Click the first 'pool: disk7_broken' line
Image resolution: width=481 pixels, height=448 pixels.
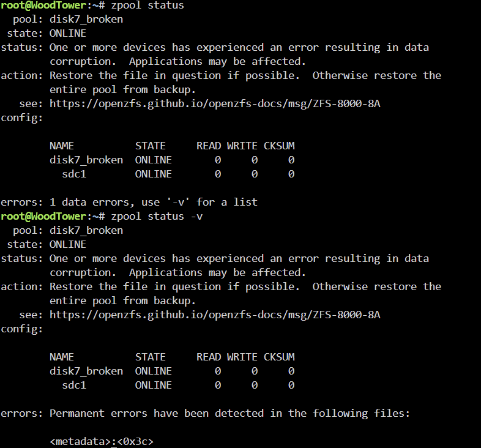point(68,19)
